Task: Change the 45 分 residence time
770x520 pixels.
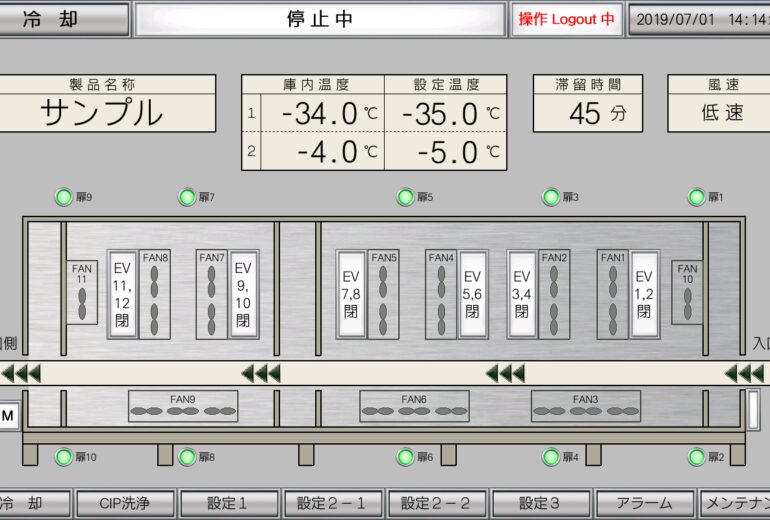Action: point(587,114)
